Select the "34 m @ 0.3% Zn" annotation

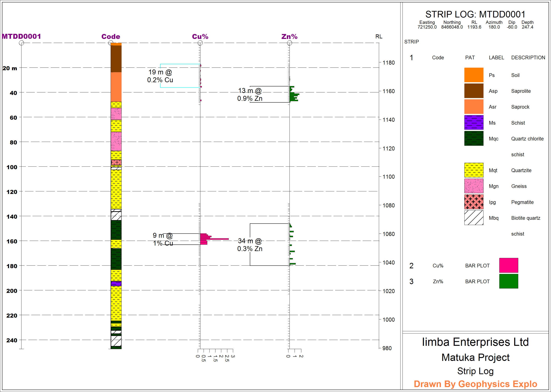(x=250, y=245)
